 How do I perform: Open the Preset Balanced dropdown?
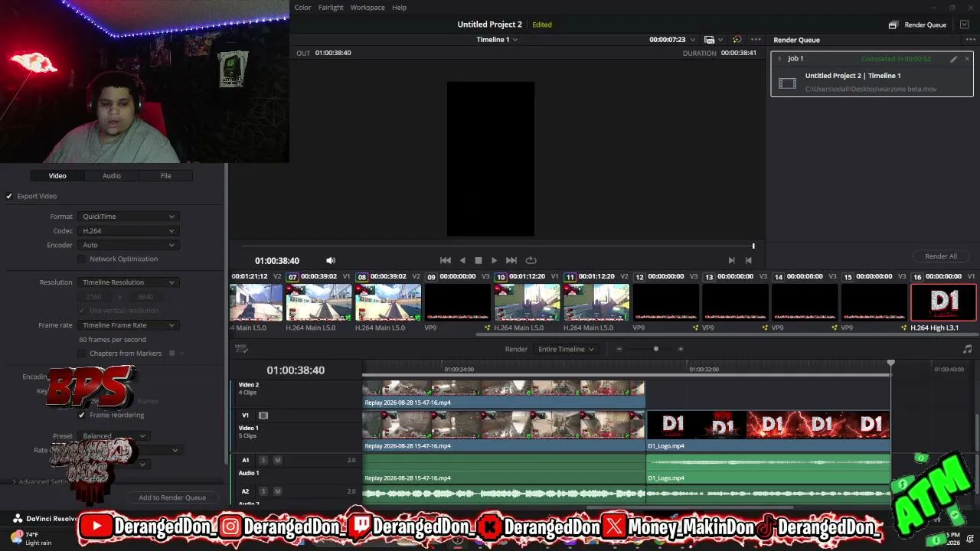point(113,436)
